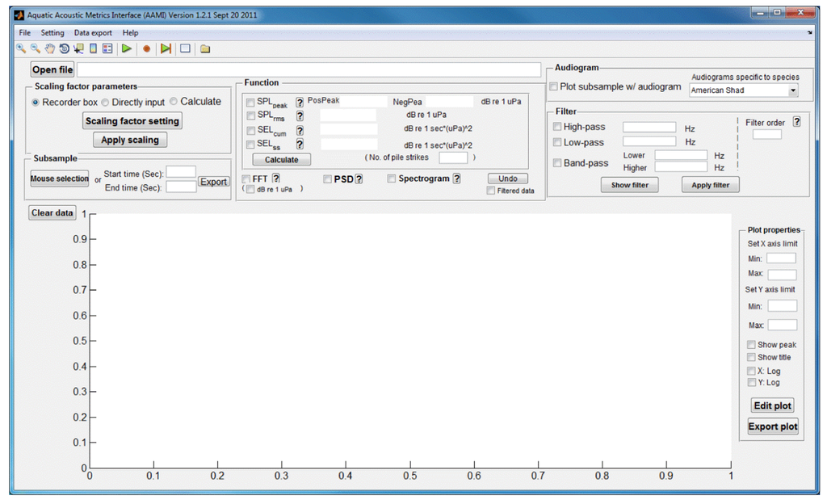Check Plot subsample w/ audiogram
Screen dimensions: 827x504
[553, 87]
